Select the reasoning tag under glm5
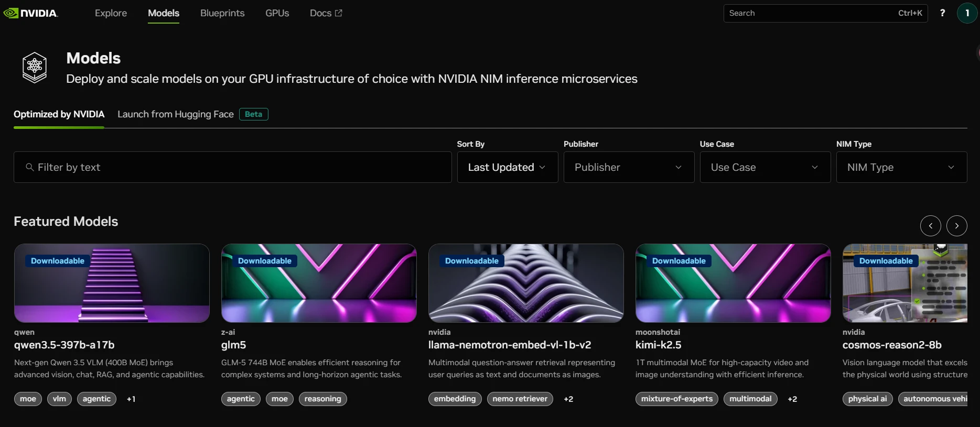 coord(322,399)
